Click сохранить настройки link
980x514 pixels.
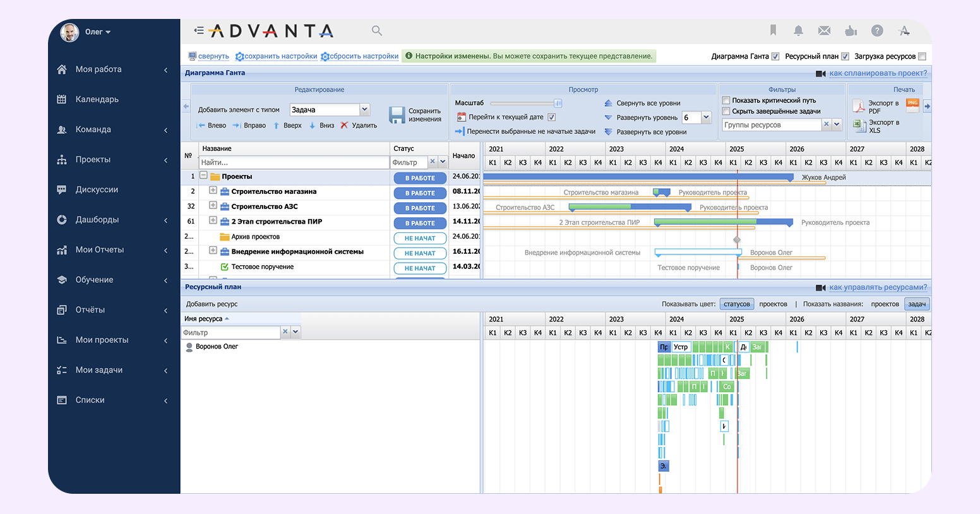(280, 56)
